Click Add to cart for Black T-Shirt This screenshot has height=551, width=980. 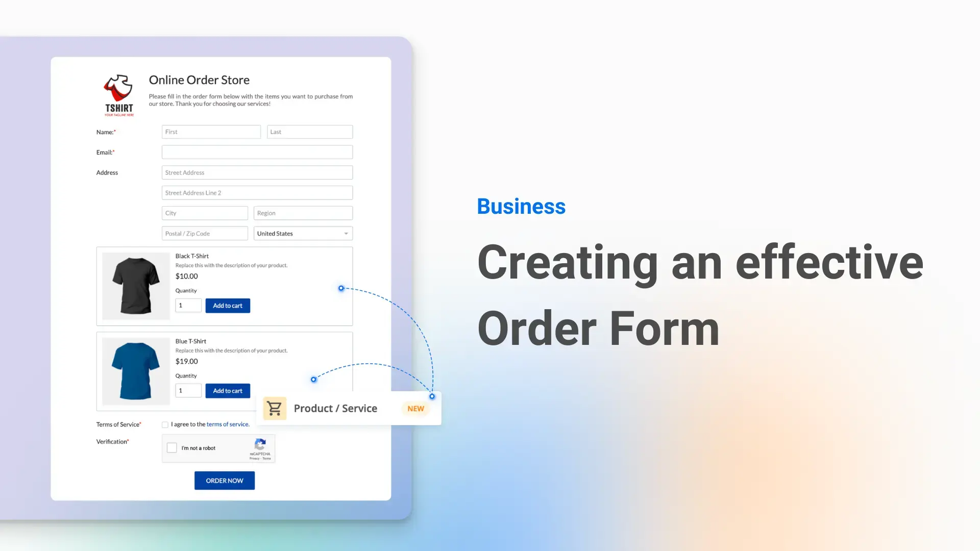(x=228, y=306)
